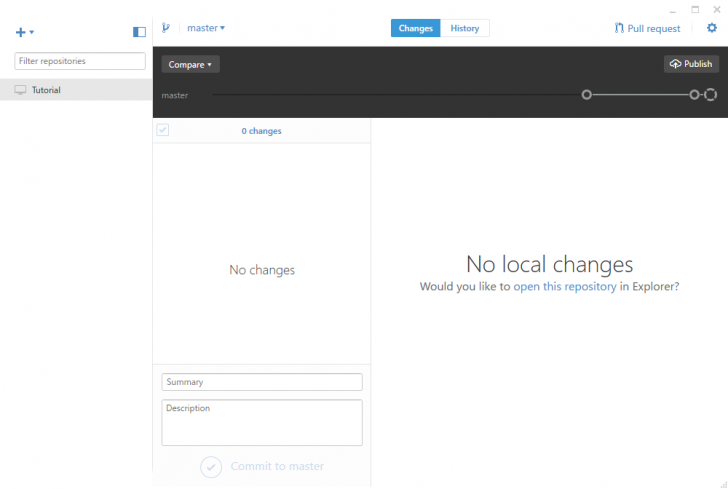Click the Summary input field

[262, 382]
